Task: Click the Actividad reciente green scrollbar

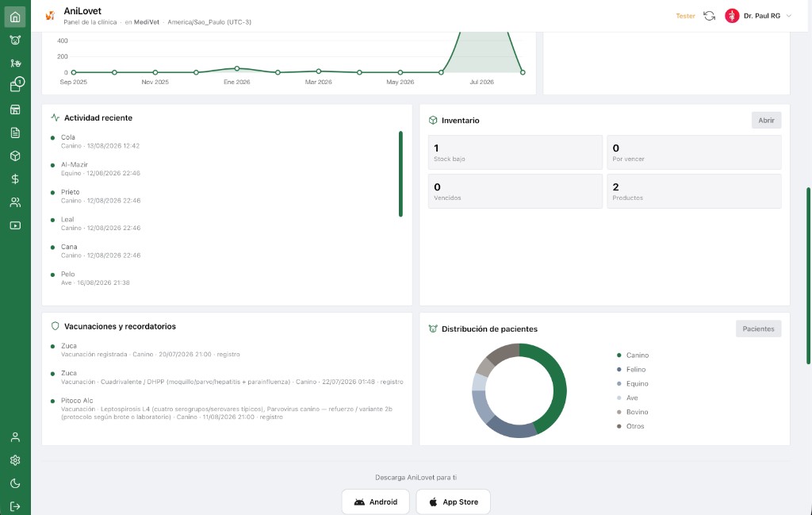Action: click(400, 174)
